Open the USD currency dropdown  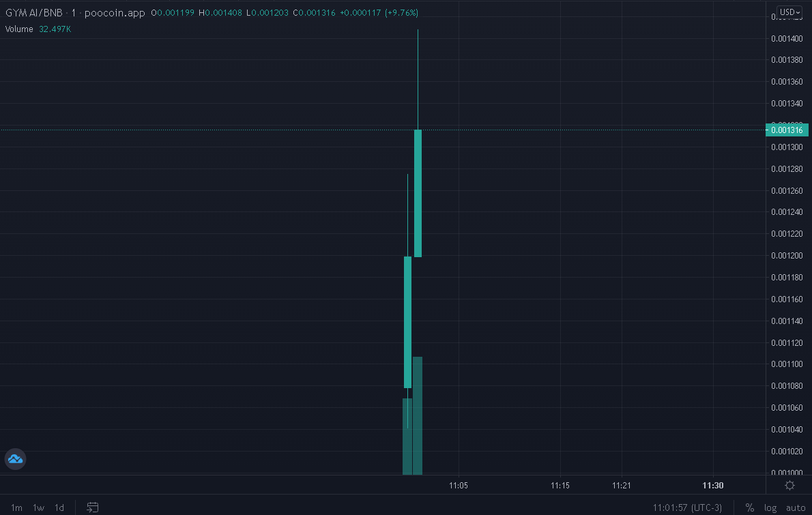pyautogui.click(x=789, y=12)
